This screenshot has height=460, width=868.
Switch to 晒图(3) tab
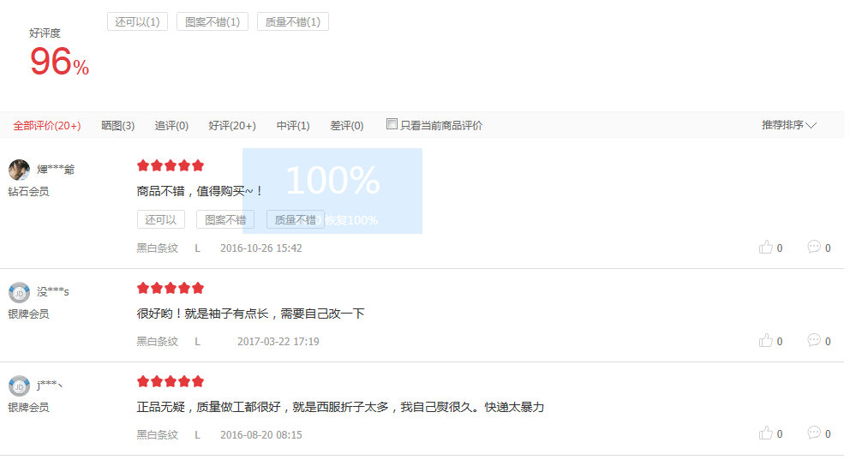coord(118,126)
